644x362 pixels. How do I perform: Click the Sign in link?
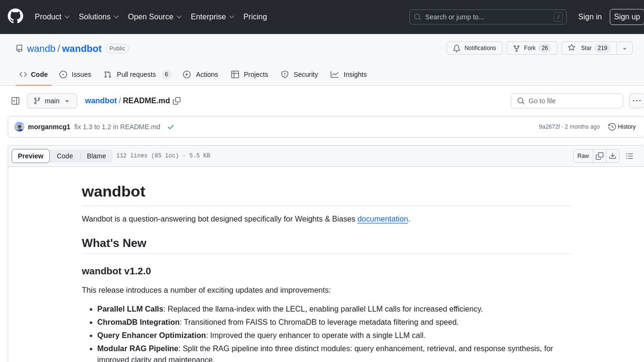[x=590, y=17]
